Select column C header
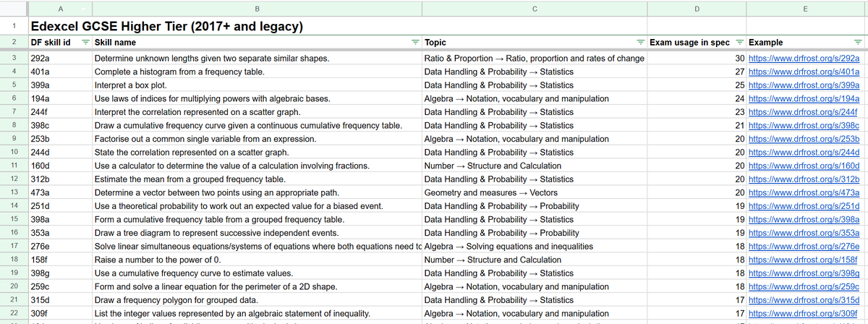Screen dimensions: 868x324 (x=535, y=9)
